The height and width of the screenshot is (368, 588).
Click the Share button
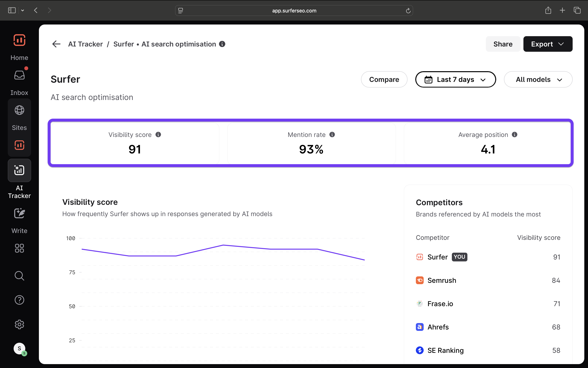click(503, 44)
